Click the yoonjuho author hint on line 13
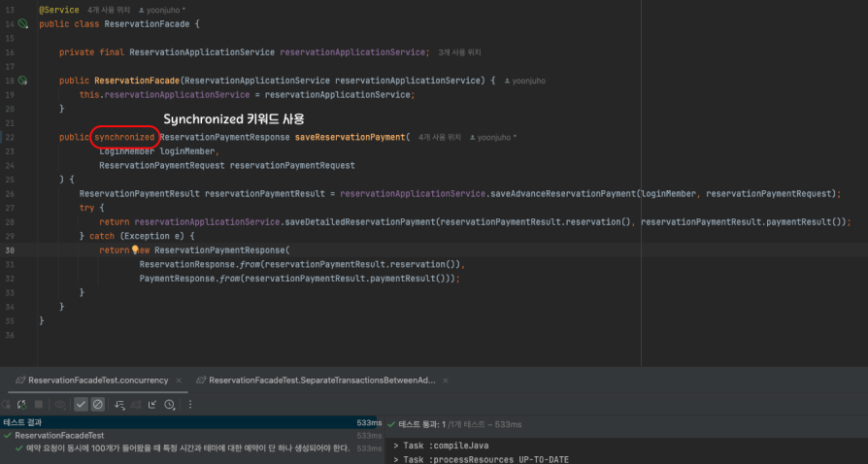The width and height of the screenshot is (868, 464). [x=161, y=10]
